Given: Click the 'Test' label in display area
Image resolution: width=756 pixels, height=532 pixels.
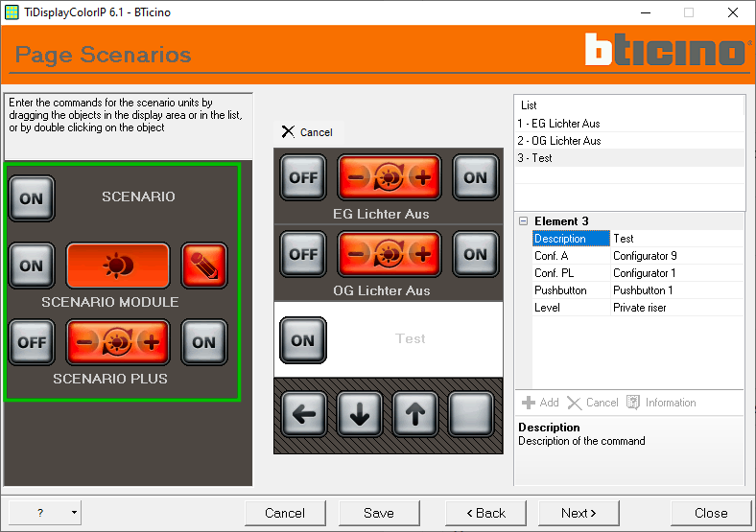Looking at the screenshot, I should 411,338.
